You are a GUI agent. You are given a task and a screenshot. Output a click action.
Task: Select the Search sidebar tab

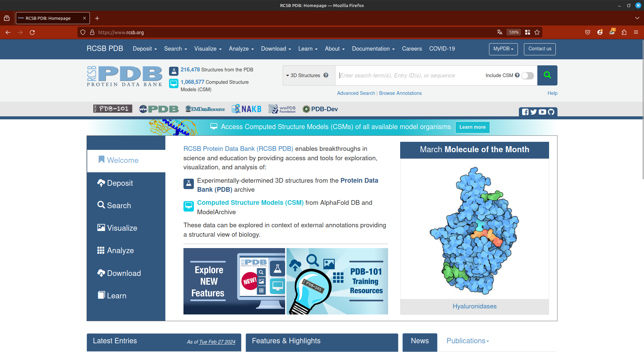(x=126, y=206)
